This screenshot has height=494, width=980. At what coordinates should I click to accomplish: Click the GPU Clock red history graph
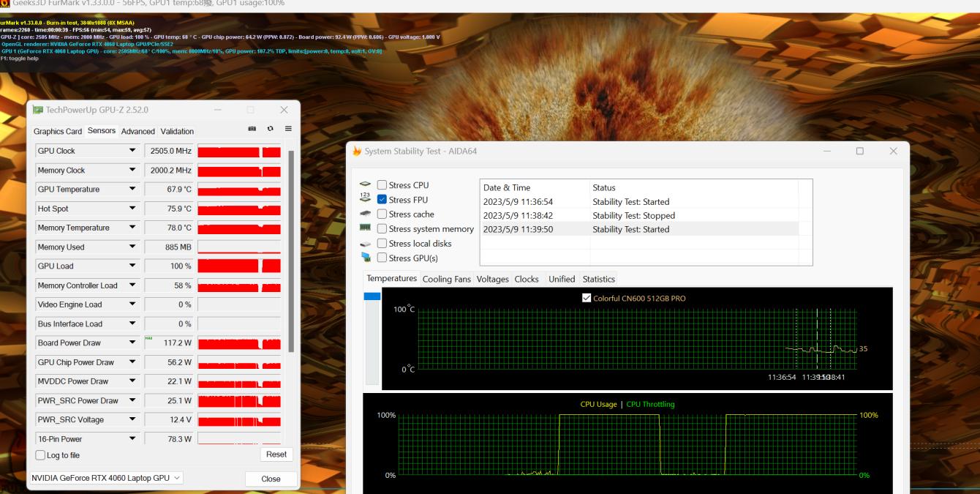(239, 151)
